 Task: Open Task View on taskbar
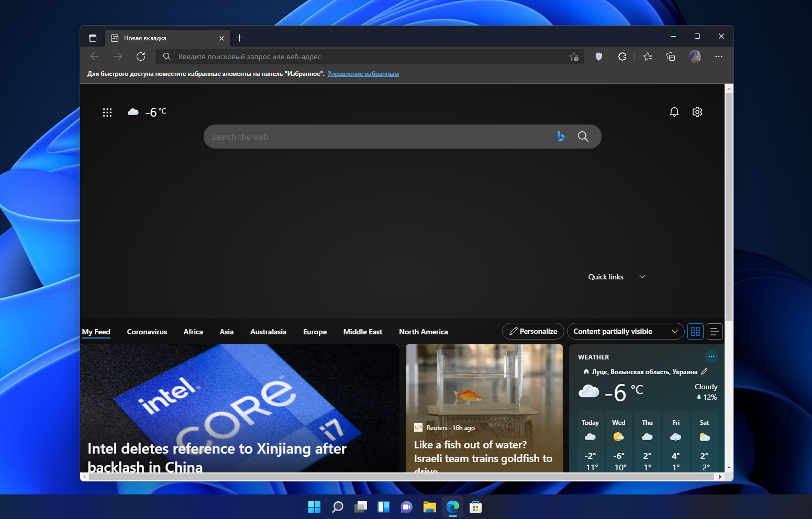[x=361, y=507]
